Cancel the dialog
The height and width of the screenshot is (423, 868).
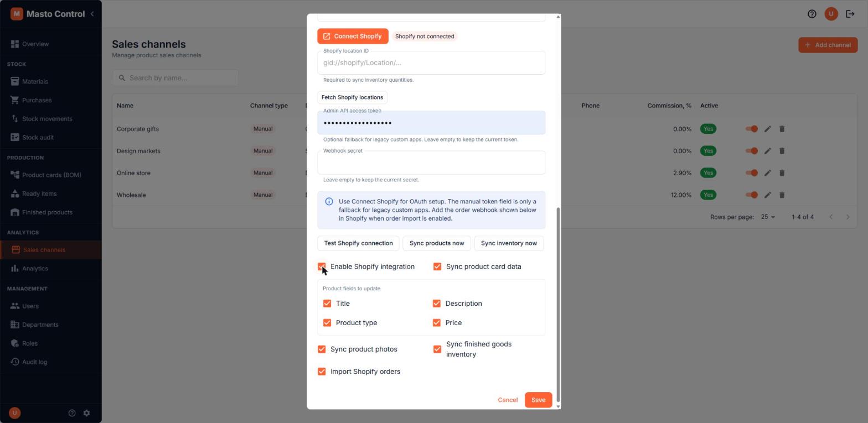(508, 400)
